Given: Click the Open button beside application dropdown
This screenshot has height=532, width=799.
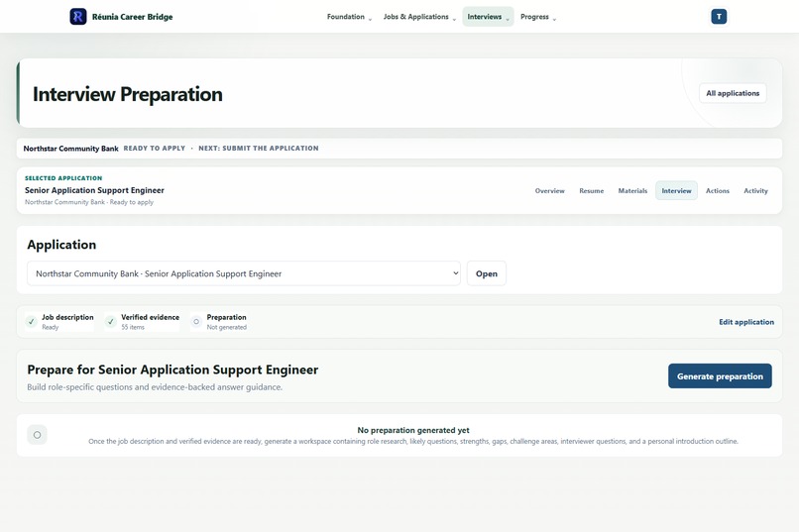Looking at the screenshot, I should tap(486, 273).
